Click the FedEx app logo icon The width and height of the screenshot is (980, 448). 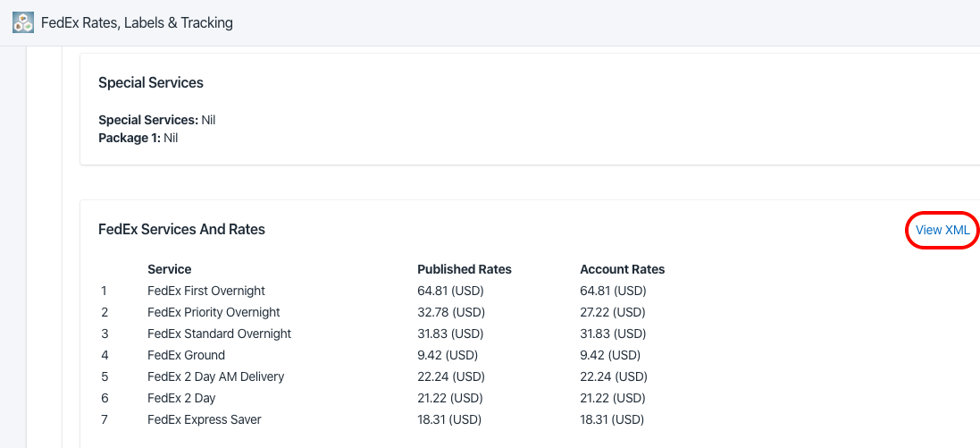pyautogui.click(x=23, y=22)
